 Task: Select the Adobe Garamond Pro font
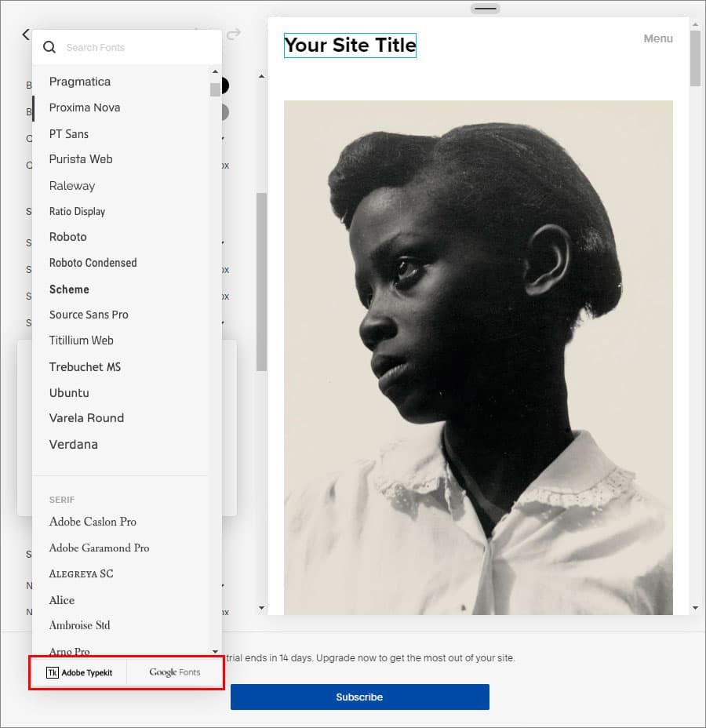click(100, 548)
